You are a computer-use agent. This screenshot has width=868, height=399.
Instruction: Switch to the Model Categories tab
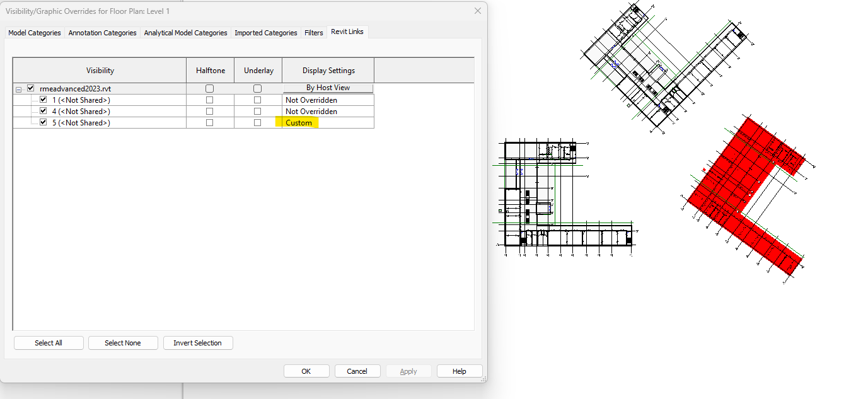click(x=34, y=32)
